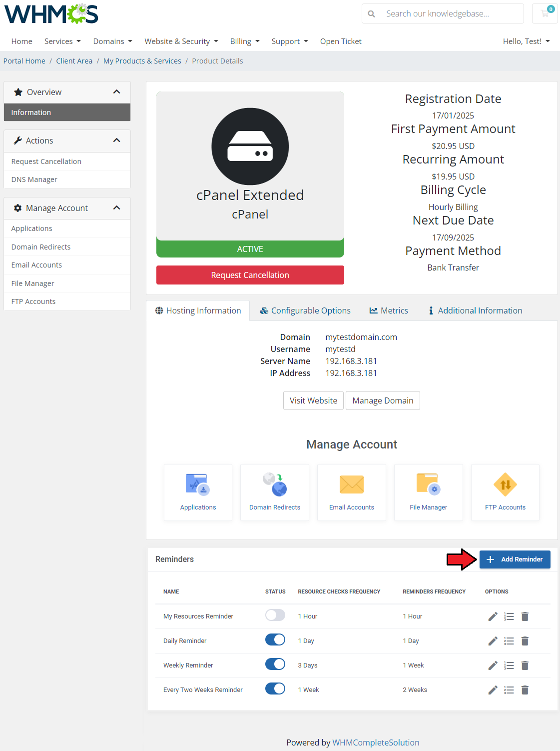The width and height of the screenshot is (560, 751).
Task: Open the Domains dropdown menu
Action: (x=112, y=41)
